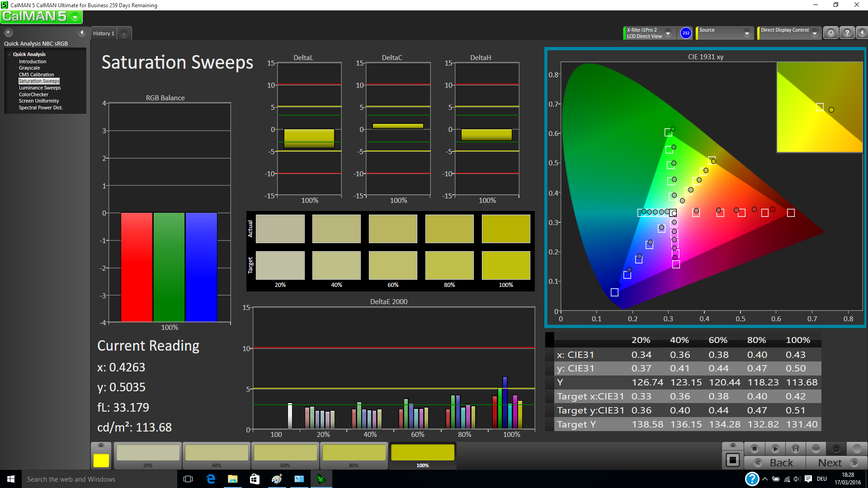The image size is (868, 488).
Task: Click the single read bracket icon
Action: [796, 449]
